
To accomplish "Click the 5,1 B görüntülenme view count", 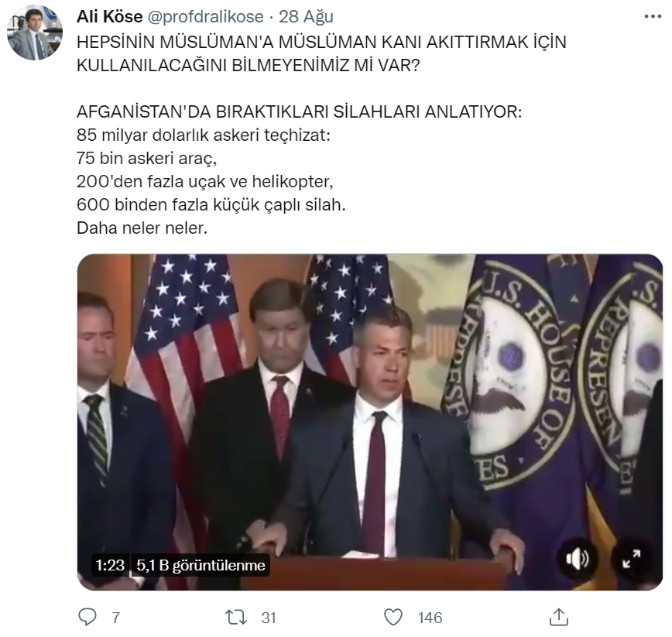I will [x=201, y=565].
